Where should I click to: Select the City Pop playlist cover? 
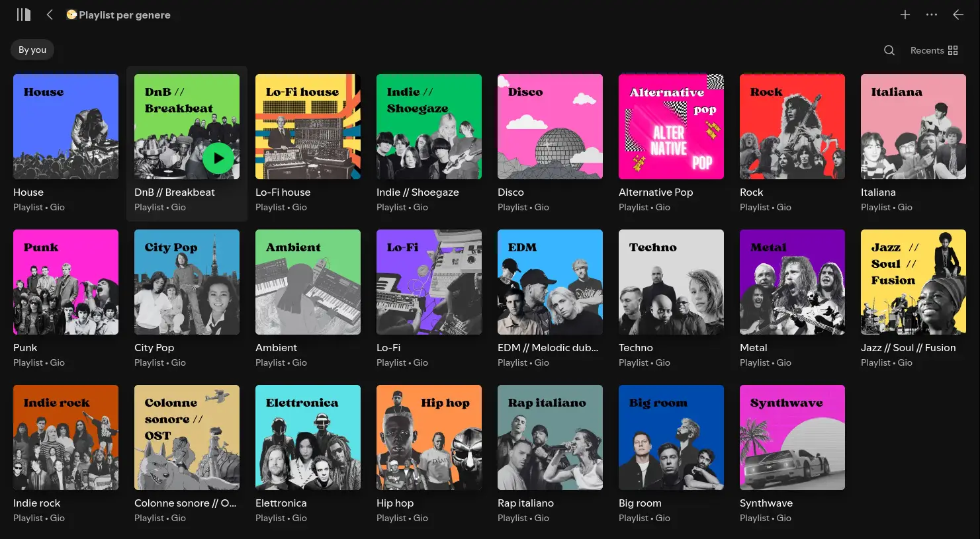187,282
